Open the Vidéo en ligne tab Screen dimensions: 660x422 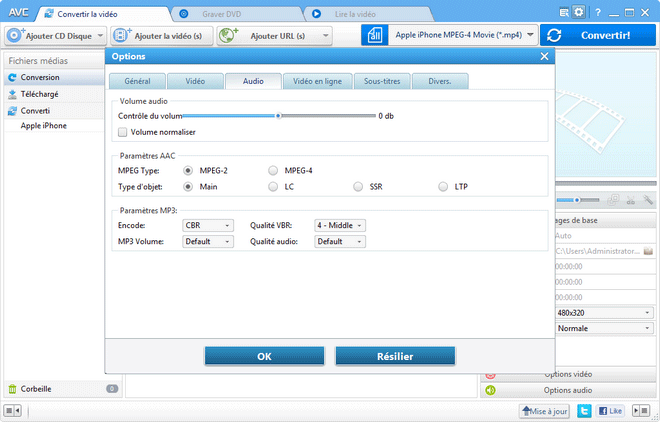point(313,82)
